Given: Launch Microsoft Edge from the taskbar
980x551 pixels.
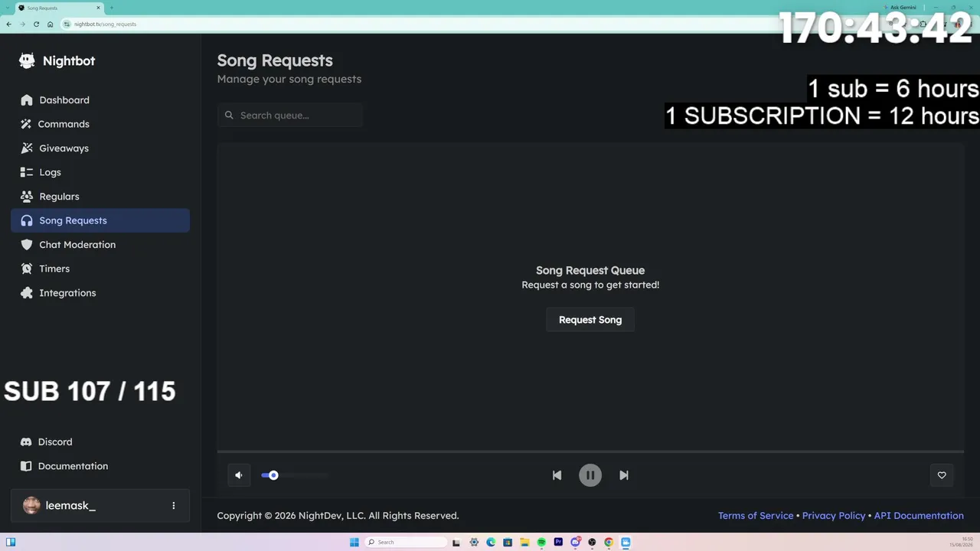Looking at the screenshot, I should 491,543.
